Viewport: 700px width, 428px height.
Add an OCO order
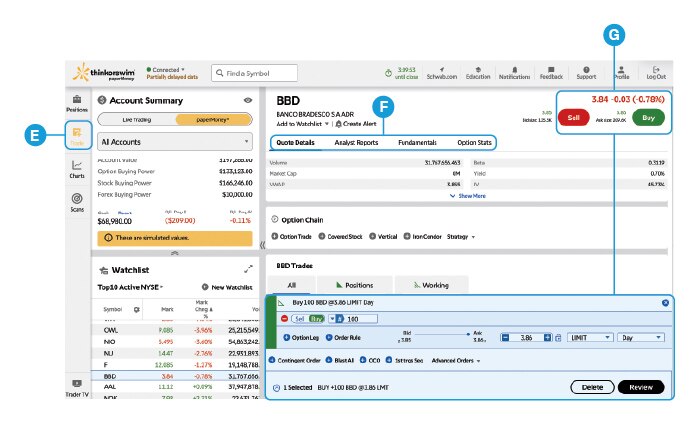coord(370,360)
